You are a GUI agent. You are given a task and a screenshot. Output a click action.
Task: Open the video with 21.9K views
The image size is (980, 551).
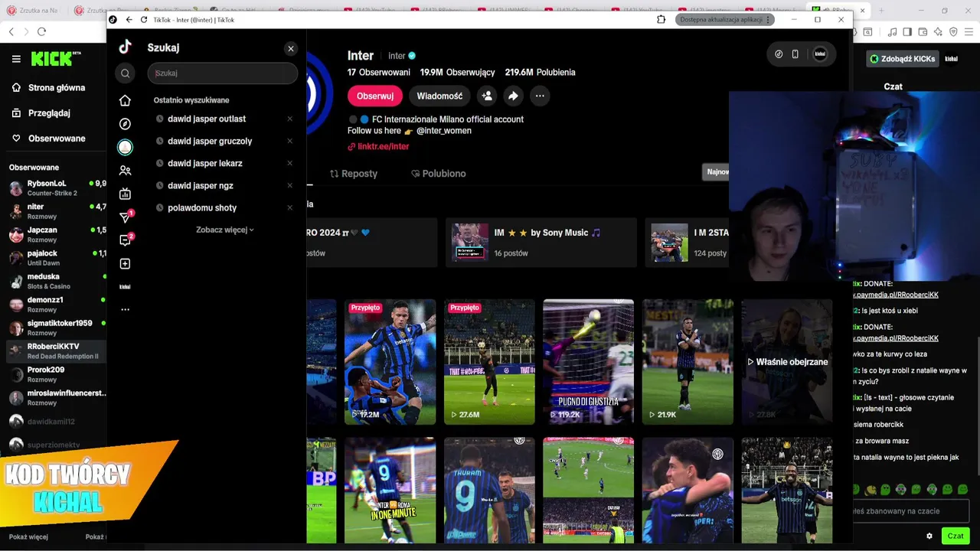pos(688,362)
